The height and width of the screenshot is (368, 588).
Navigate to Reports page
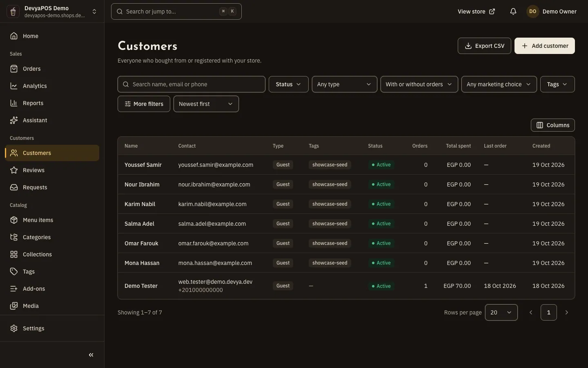(52, 103)
